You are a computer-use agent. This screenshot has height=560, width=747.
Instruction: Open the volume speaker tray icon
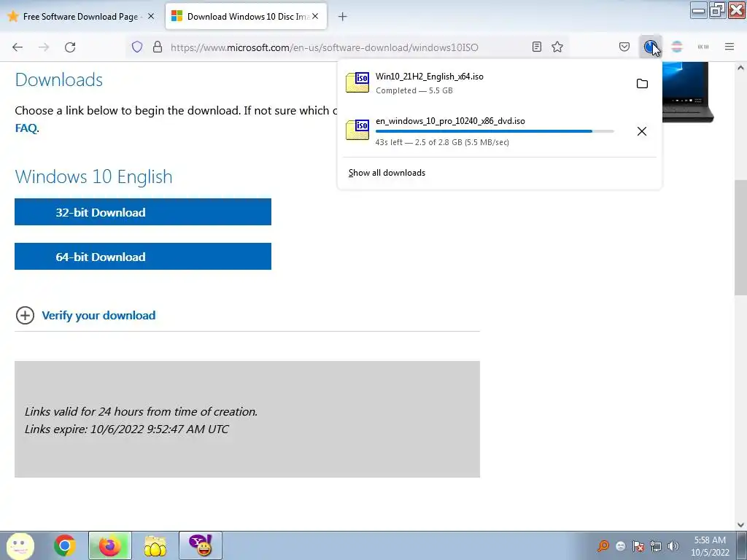pyautogui.click(x=673, y=545)
